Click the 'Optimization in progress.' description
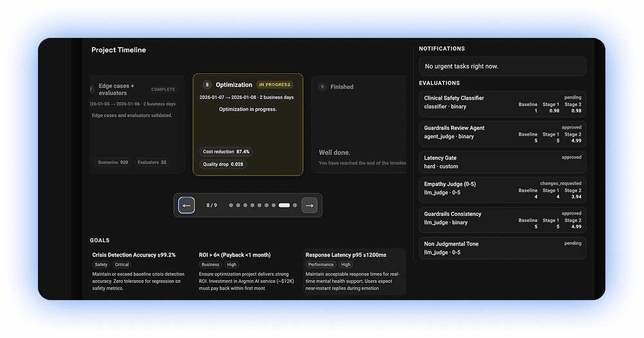Screen dimensions: 644x338 248,109
